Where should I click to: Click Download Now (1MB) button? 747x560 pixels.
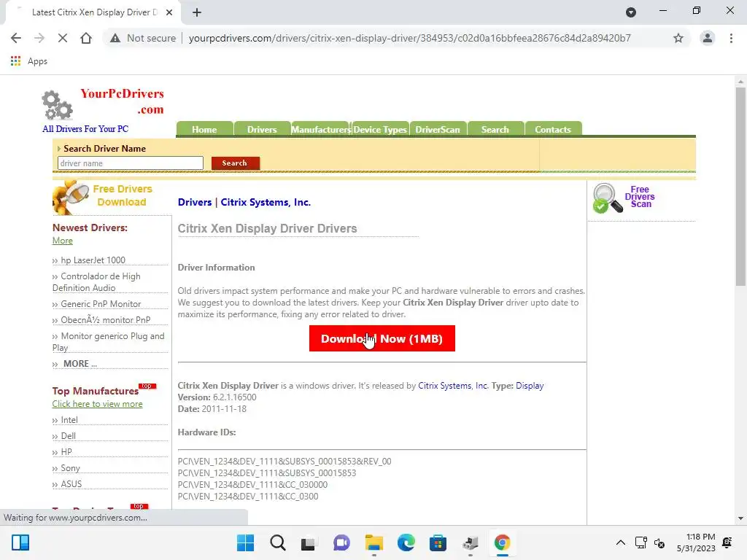pyautogui.click(x=382, y=338)
